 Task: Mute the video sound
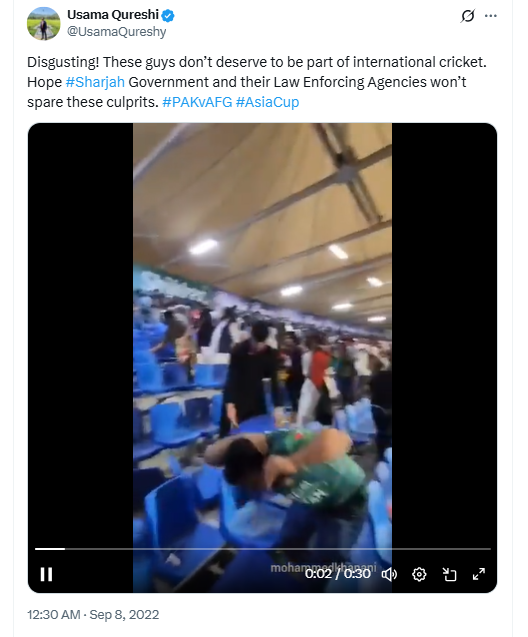pos(389,574)
